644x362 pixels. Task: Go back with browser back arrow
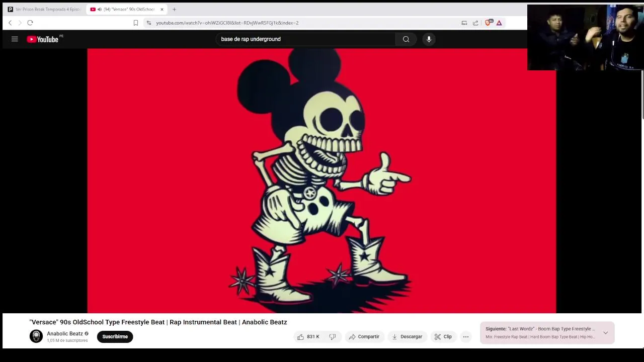point(10,23)
